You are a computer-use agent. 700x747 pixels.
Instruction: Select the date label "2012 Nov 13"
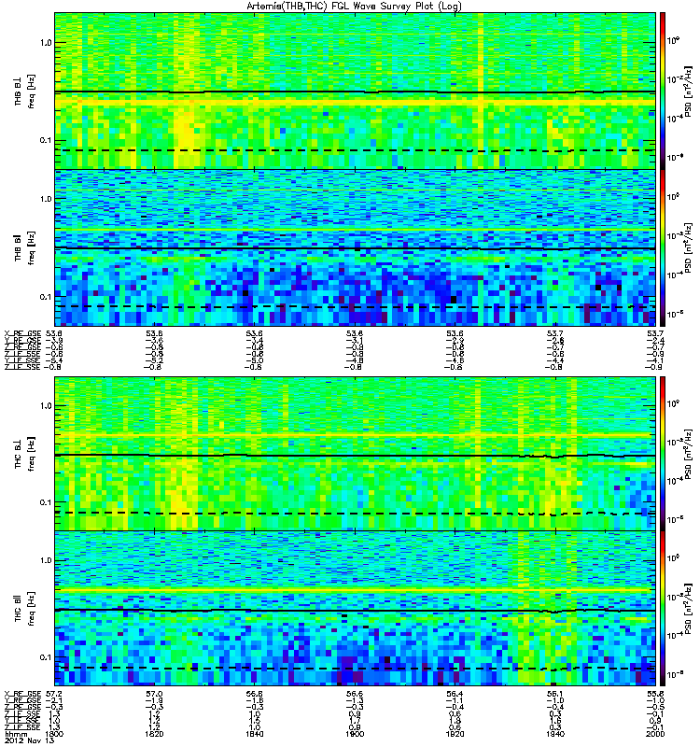pos(30,740)
